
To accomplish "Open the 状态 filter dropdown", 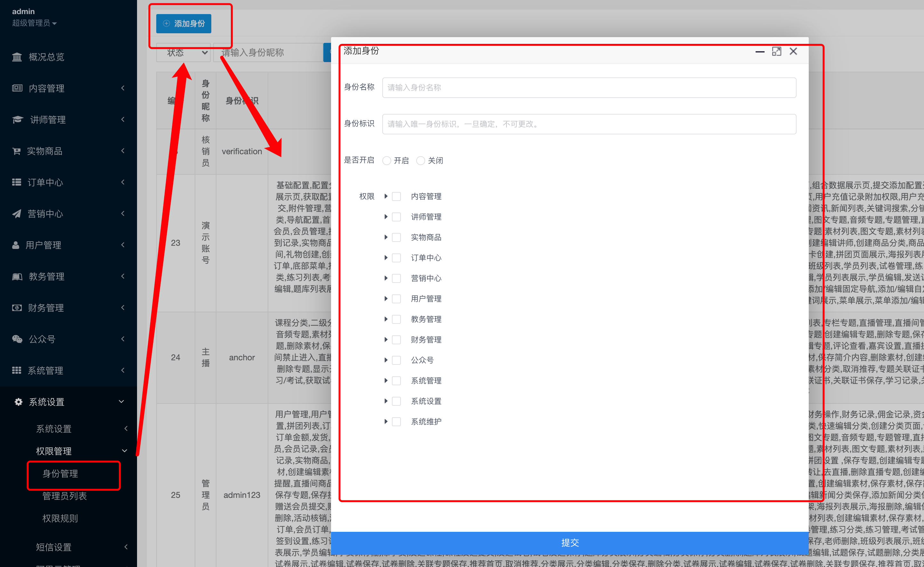I will coord(183,52).
